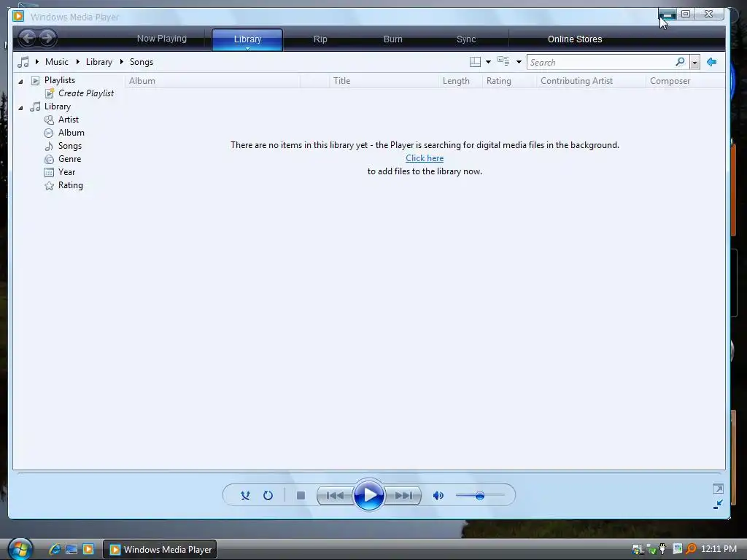Open the Layout Options dropdown arrow
The width and height of the screenshot is (747, 560).
point(488,62)
